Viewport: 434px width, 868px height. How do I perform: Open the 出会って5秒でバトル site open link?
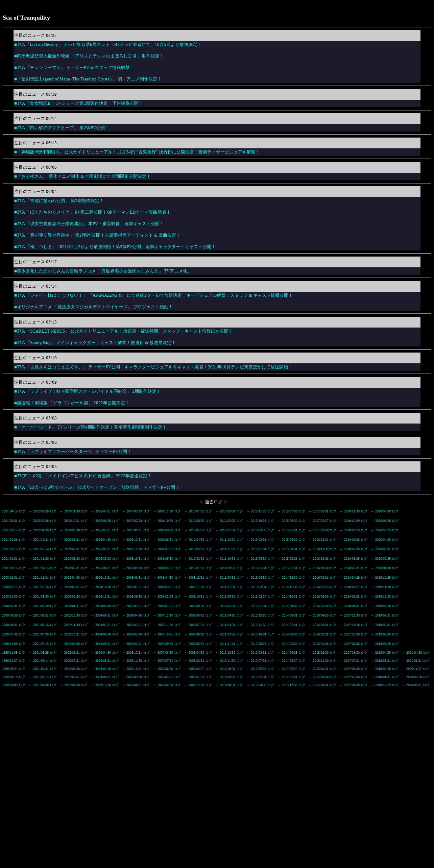[97, 487]
